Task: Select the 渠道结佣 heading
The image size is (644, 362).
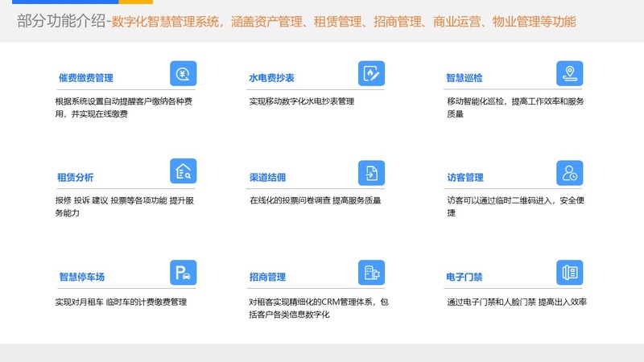Action: tap(267, 177)
